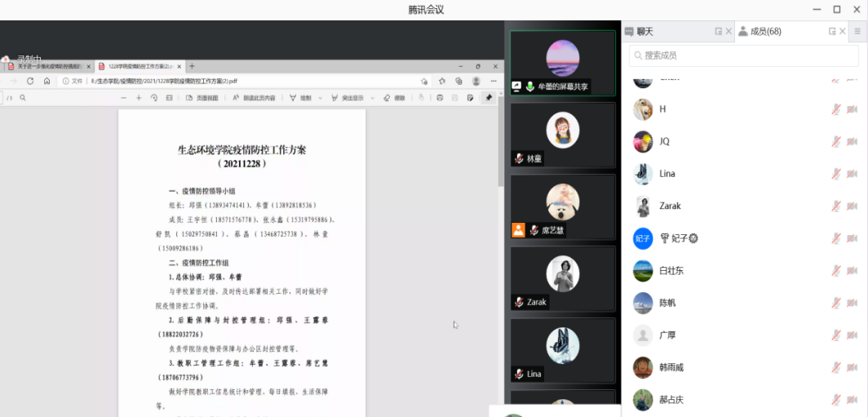Click the read aloud (朗读此页内容) button
Screen dimensions: 868x417
254,98
